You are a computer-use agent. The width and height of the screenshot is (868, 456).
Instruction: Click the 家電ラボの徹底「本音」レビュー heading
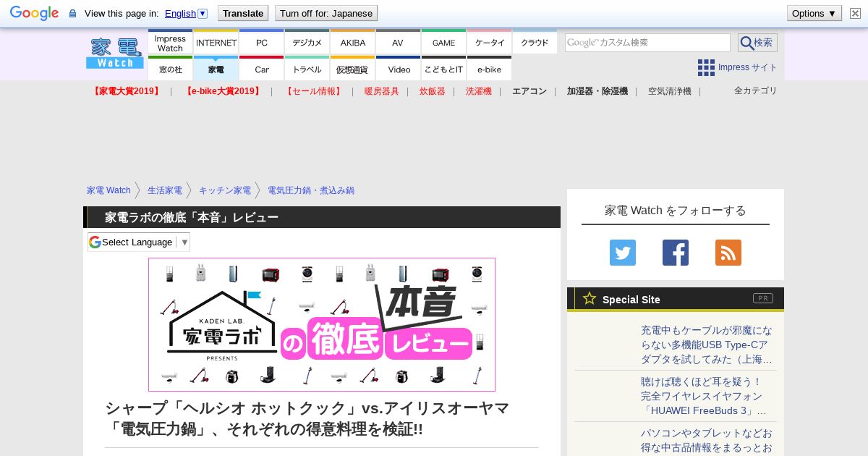click(192, 217)
